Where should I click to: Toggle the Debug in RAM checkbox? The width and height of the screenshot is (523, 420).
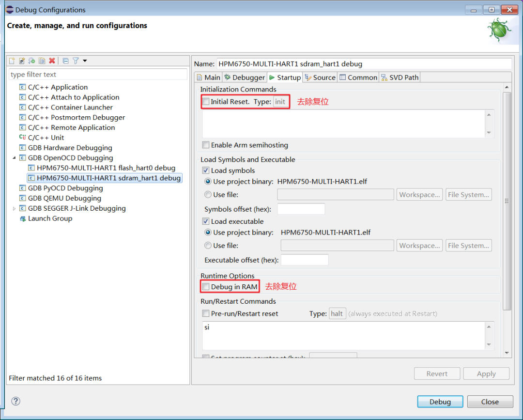point(206,287)
